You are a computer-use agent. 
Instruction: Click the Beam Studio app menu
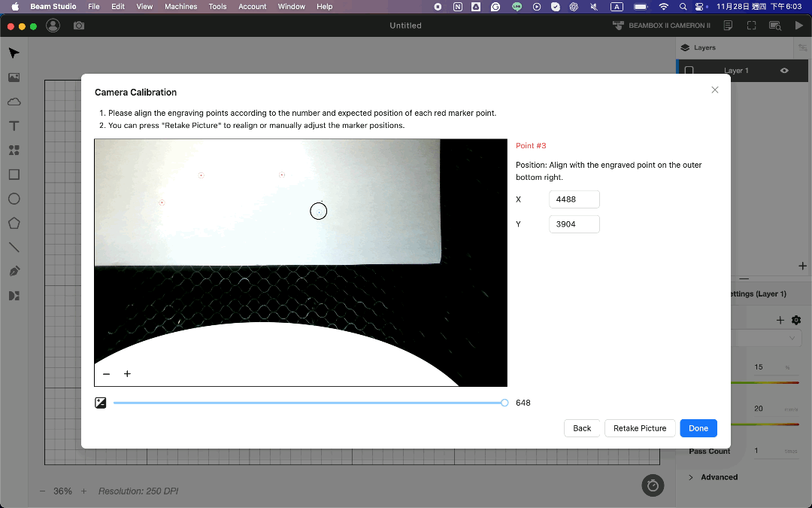coord(53,7)
